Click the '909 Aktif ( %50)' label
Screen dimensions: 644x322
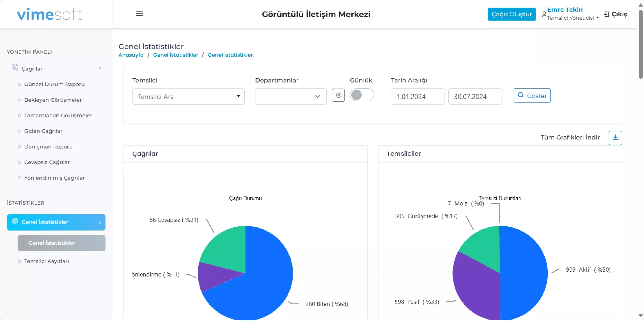point(588,269)
